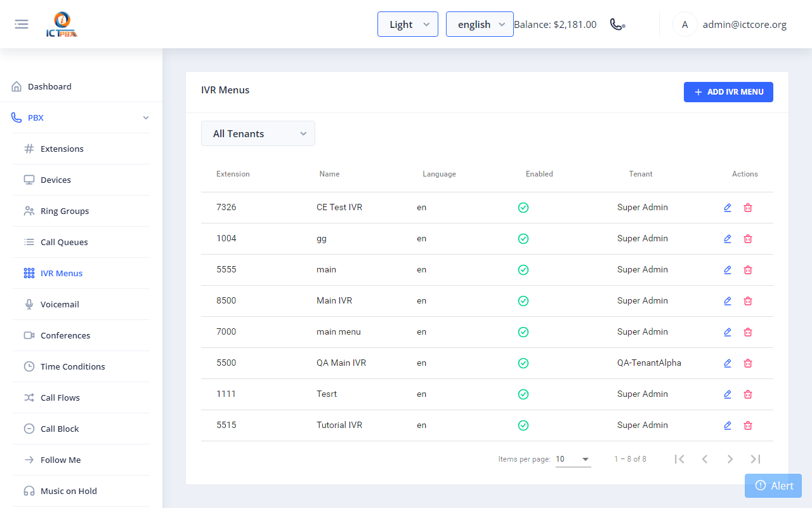Viewport: 812px width, 508px height.
Task: Click the QA-TenantAlpha tenant cell
Action: pyautogui.click(x=649, y=363)
